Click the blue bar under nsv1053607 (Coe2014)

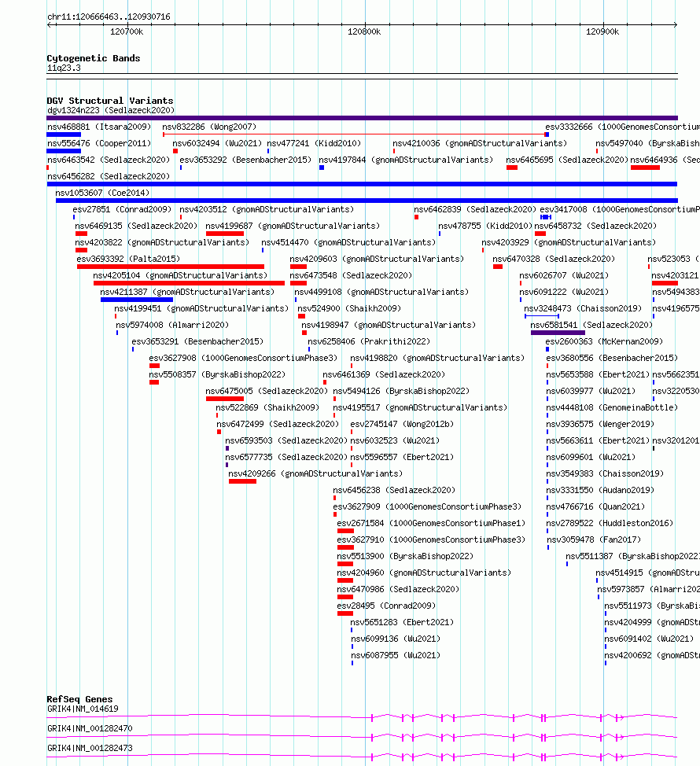click(367, 201)
